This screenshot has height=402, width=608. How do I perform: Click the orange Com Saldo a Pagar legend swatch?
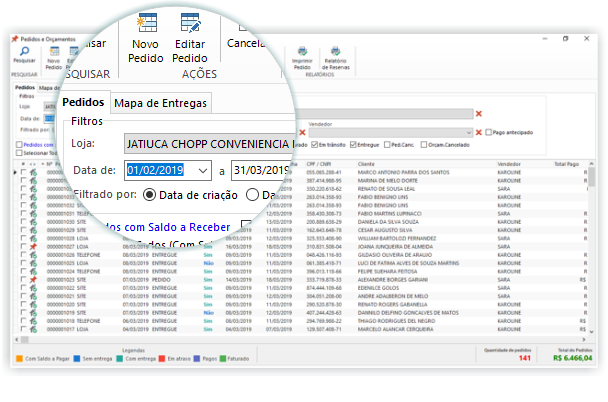(x=19, y=359)
